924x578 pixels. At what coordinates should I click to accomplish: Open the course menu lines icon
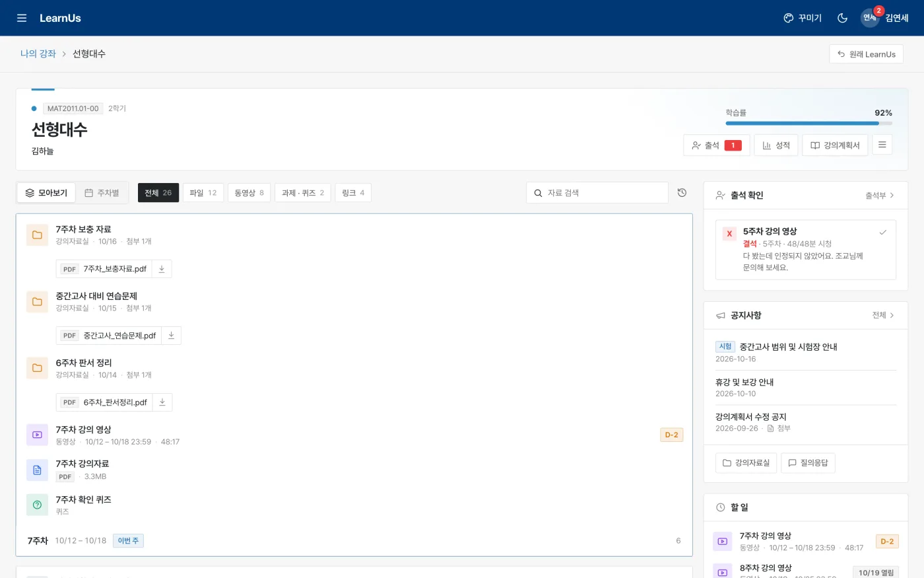[x=882, y=145]
